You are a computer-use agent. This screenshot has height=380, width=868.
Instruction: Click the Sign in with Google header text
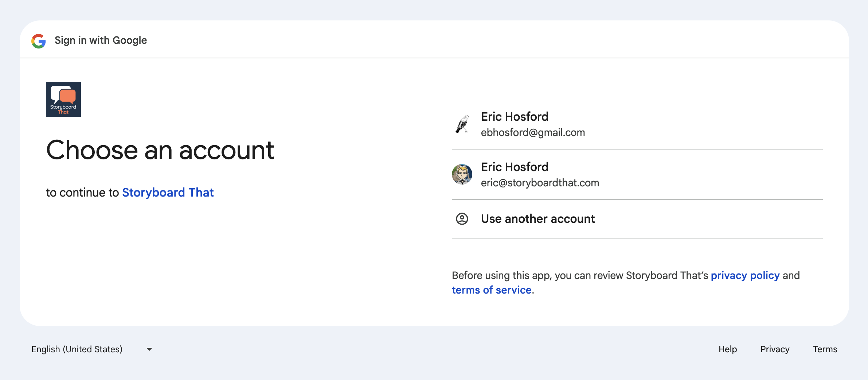tap(101, 40)
